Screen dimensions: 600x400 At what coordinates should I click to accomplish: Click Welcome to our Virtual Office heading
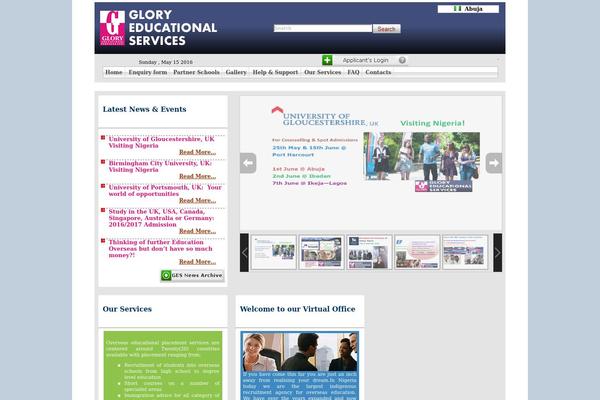click(x=297, y=309)
